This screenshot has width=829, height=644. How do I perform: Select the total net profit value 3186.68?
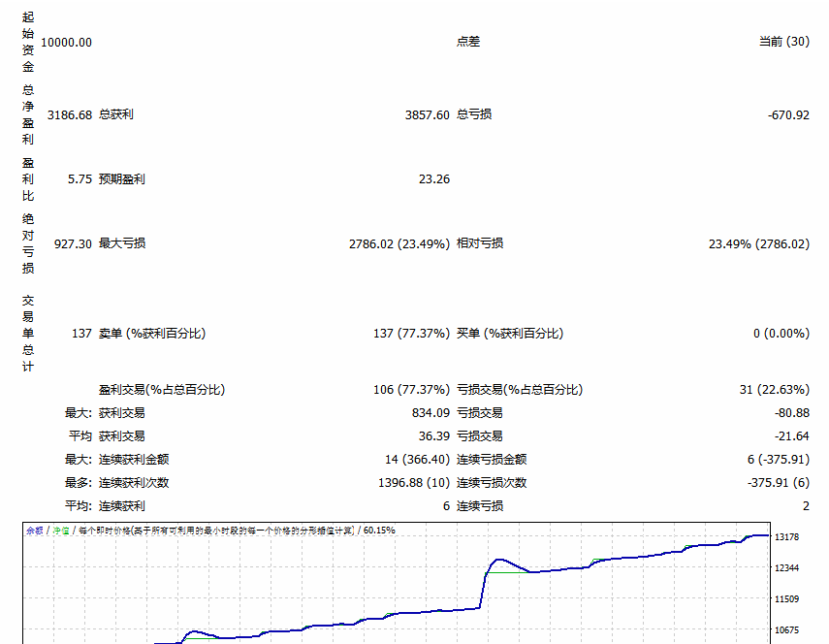(x=69, y=114)
